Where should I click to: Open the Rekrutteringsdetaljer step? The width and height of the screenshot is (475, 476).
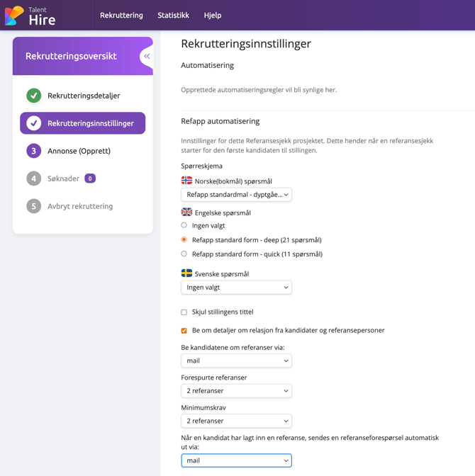(x=84, y=96)
